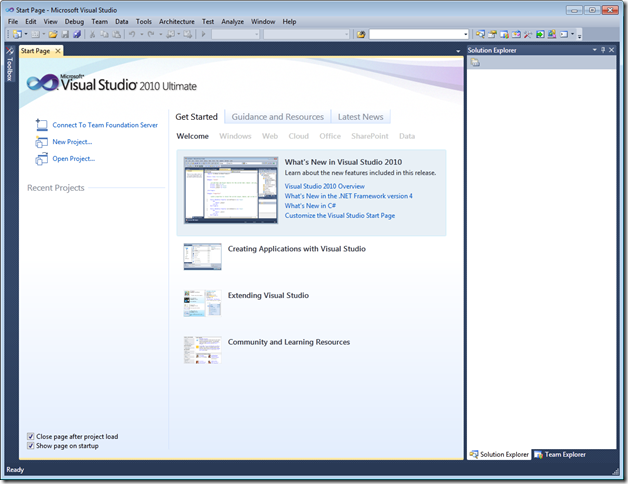Screen dimensions: 628x484
Task: Open the Architecture menu
Action: pyautogui.click(x=177, y=22)
